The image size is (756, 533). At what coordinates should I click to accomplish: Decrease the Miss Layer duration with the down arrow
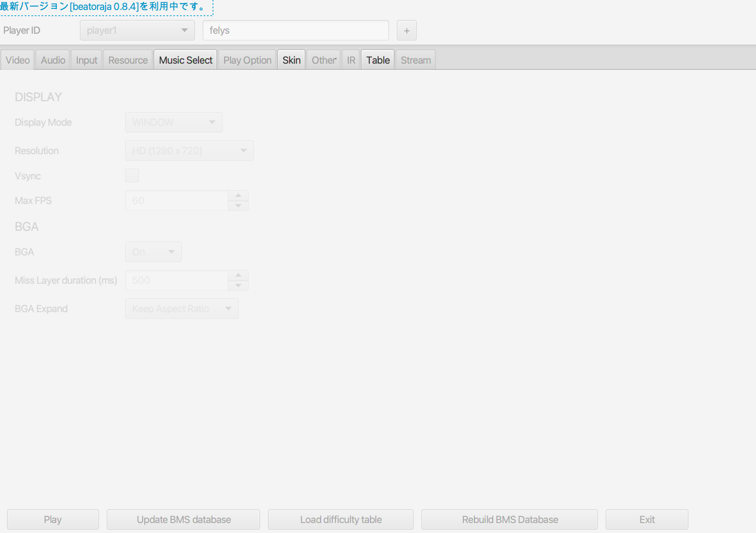pyautogui.click(x=238, y=286)
